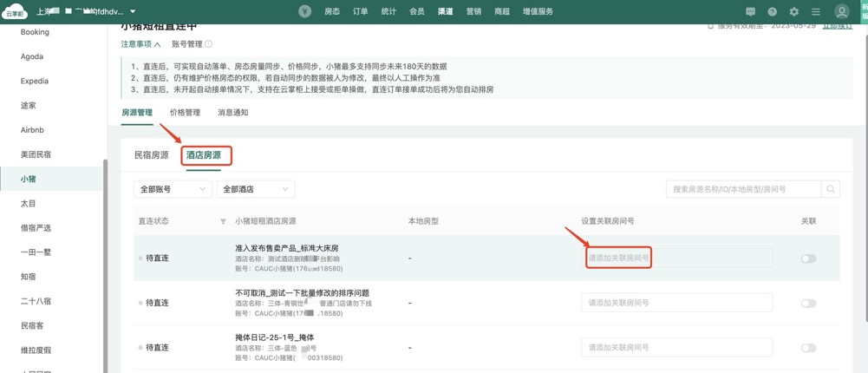Click the help question mark icon

tap(772, 12)
